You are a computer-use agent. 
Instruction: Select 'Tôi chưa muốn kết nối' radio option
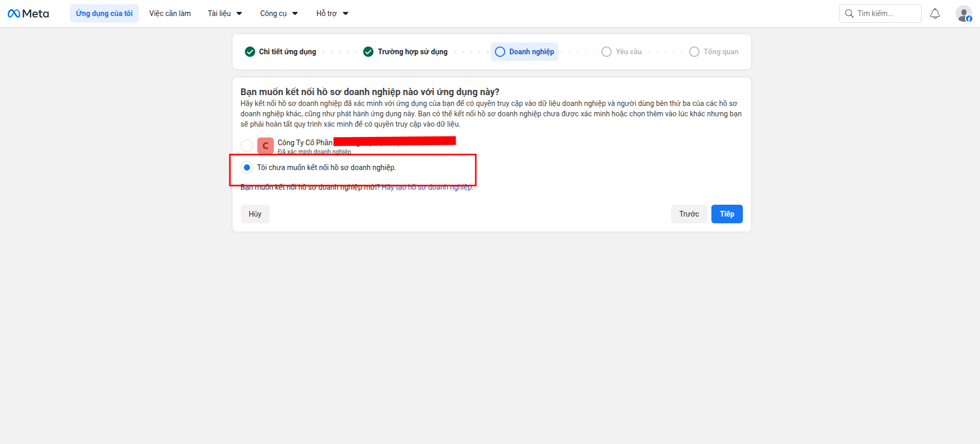click(247, 167)
